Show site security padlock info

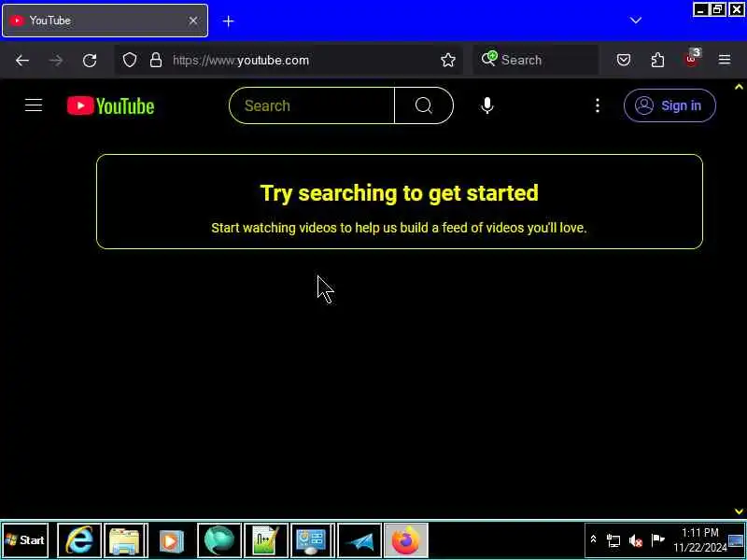point(156,60)
